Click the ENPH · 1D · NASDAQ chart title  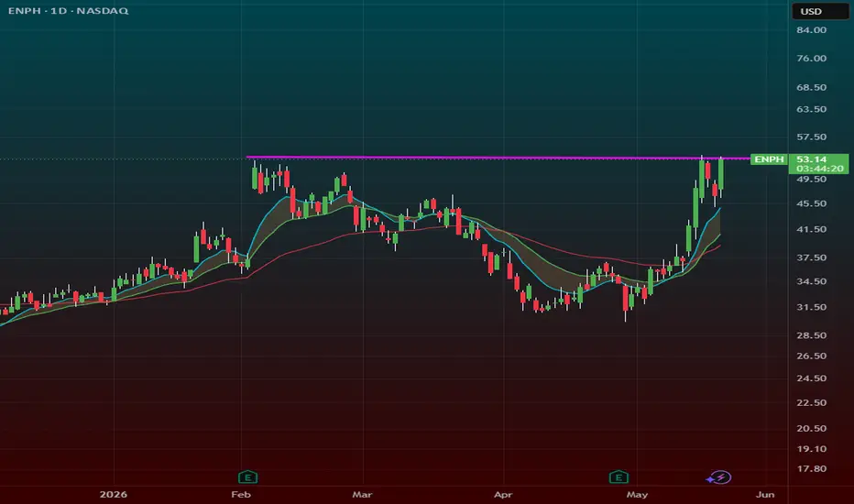[68, 10]
